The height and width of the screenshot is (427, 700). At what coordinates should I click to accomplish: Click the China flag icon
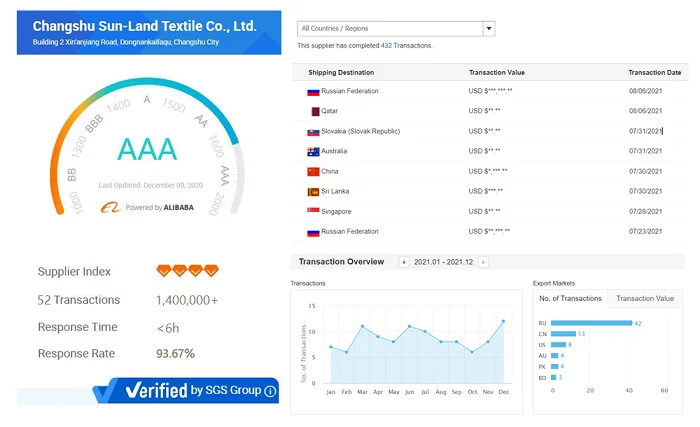(x=313, y=172)
